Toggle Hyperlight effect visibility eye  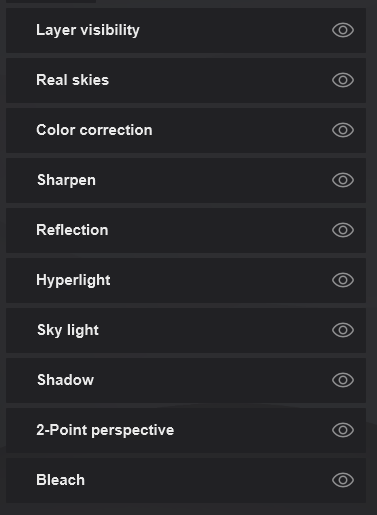point(343,280)
